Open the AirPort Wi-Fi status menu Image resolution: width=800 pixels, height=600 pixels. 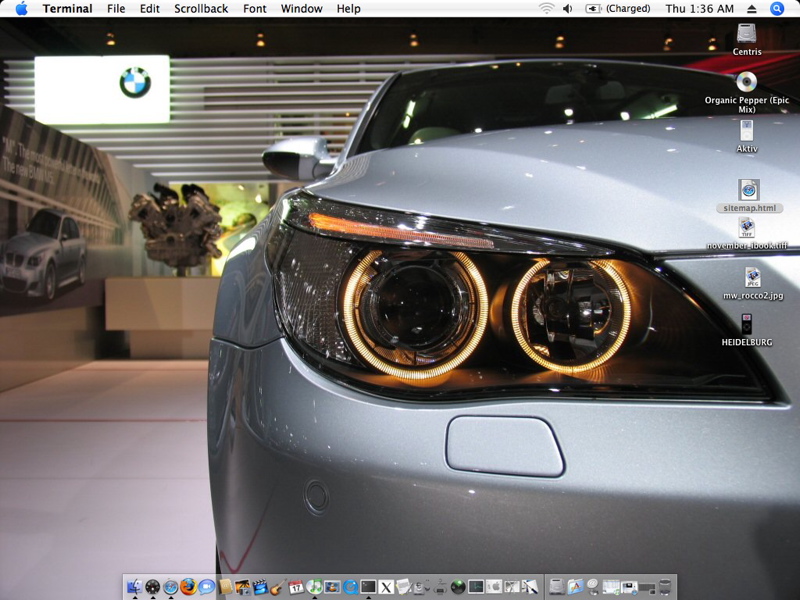click(546, 9)
